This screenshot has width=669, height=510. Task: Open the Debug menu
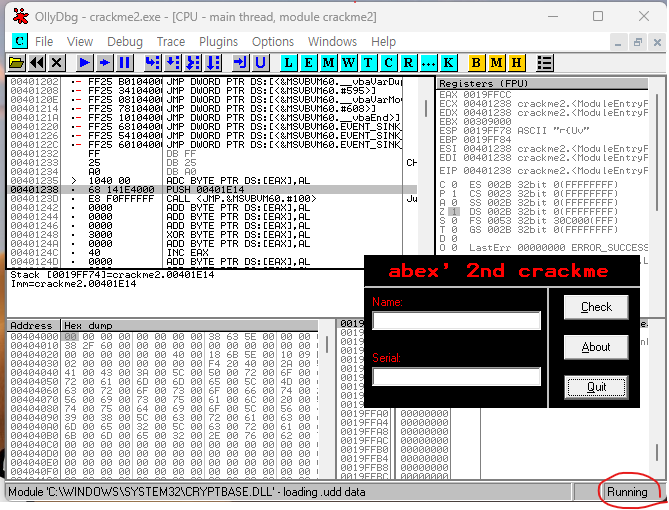click(x=125, y=42)
